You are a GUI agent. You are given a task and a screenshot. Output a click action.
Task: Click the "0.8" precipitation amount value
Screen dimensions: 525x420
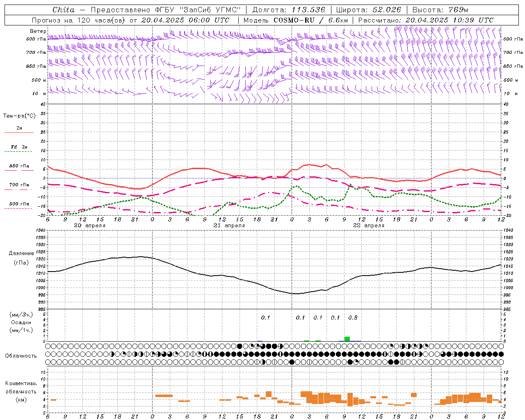[353, 317]
